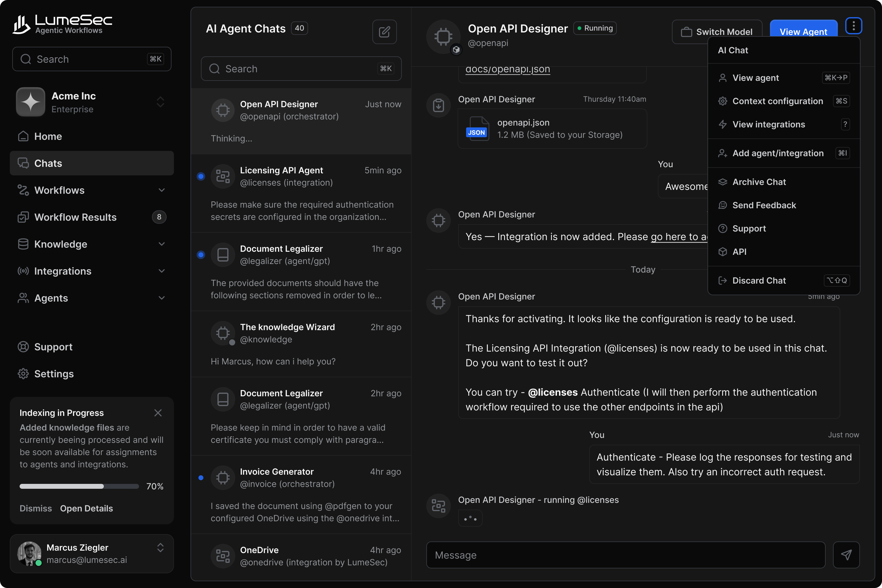This screenshot has width=882, height=588.
Task: Click the first Document Legalizer avatar icon, 1hr ago
Action: pos(223,254)
